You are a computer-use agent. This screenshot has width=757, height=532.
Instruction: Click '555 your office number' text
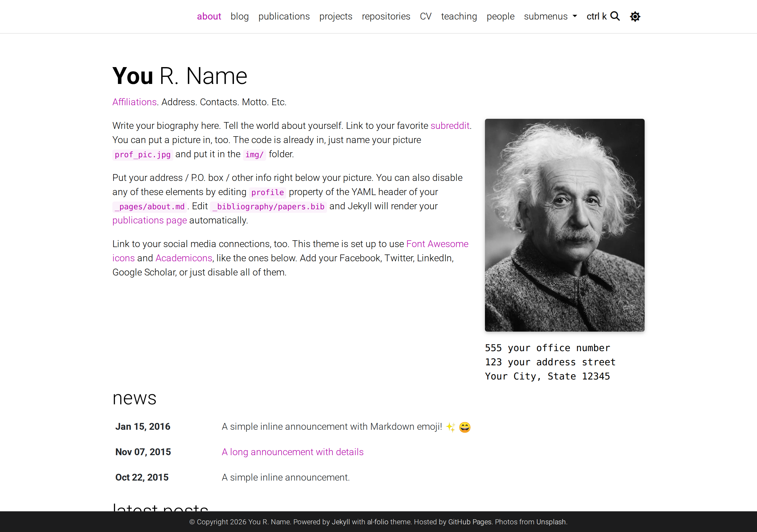(547, 348)
